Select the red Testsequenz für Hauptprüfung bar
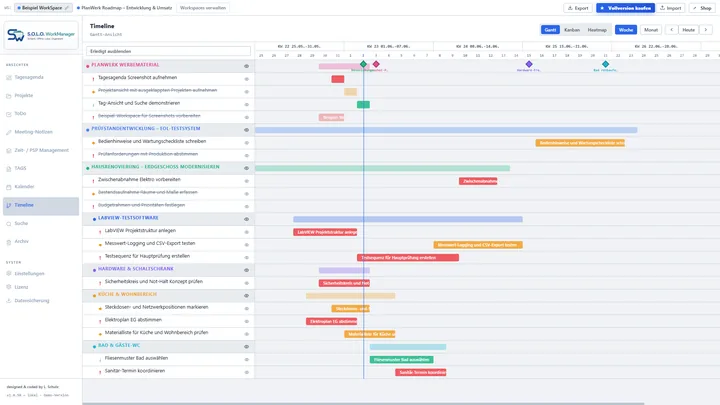 [408, 258]
